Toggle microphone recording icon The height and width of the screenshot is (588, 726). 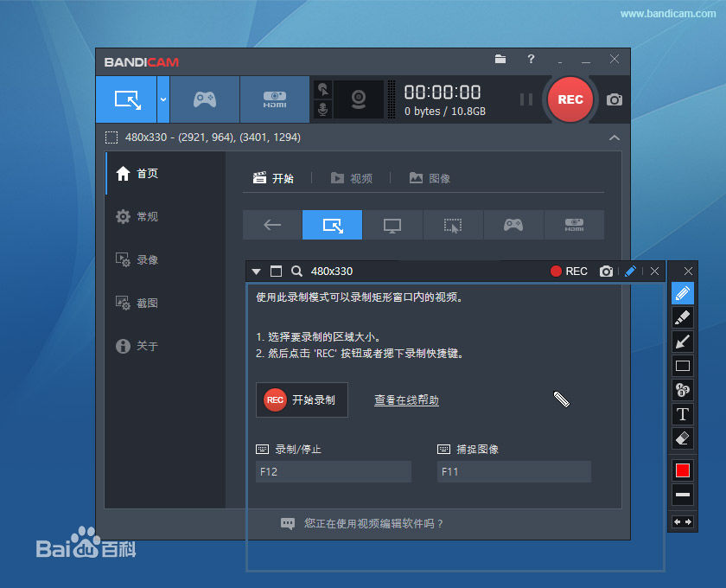click(x=323, y=110)
